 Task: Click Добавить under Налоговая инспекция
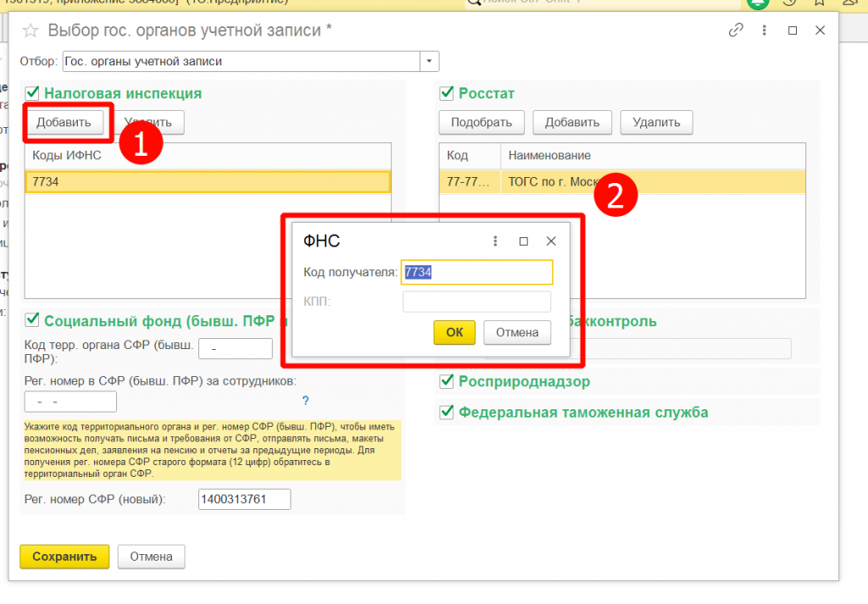64,122
